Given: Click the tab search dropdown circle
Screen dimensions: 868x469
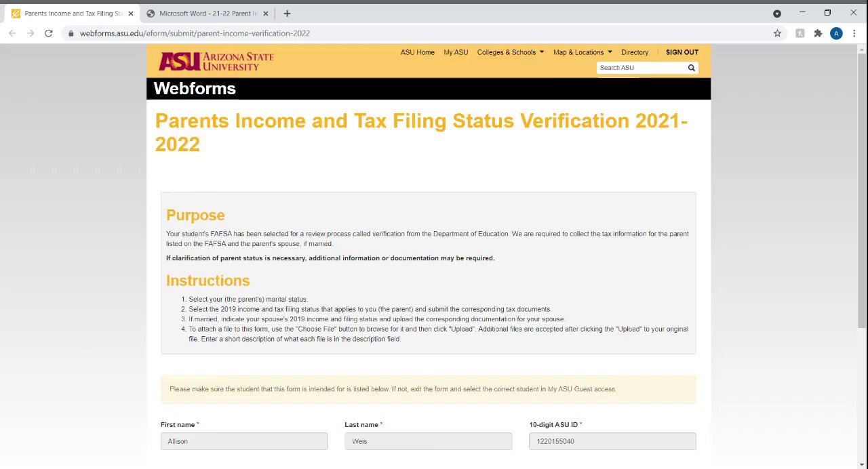Looking at the screenshot, I should [x=777, y=14].
